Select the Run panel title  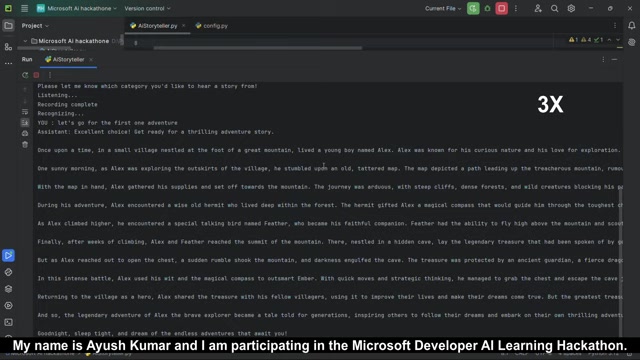point(27,60)
